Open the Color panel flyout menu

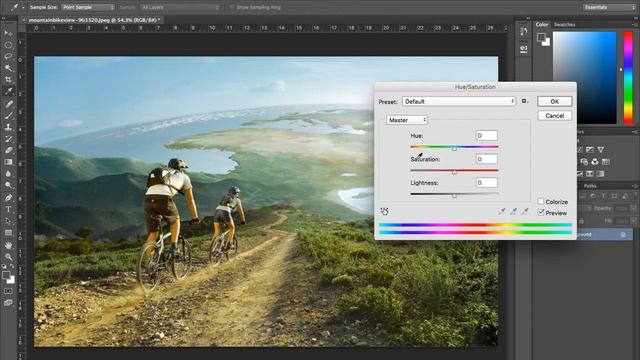(x=635, y=25)
